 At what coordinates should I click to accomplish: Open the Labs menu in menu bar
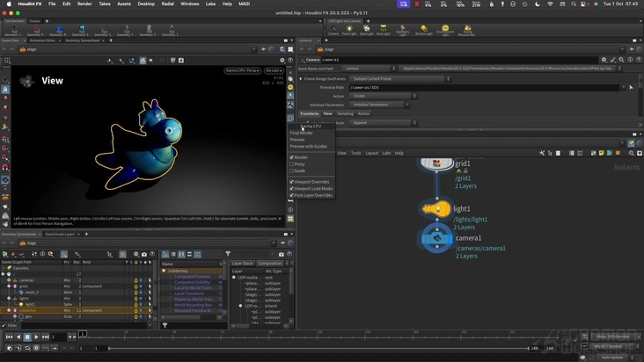[x=210, y=4]
